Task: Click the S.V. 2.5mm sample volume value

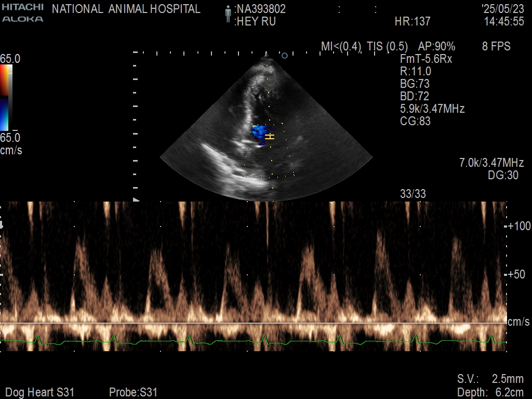Action: (x=490, y=379)
